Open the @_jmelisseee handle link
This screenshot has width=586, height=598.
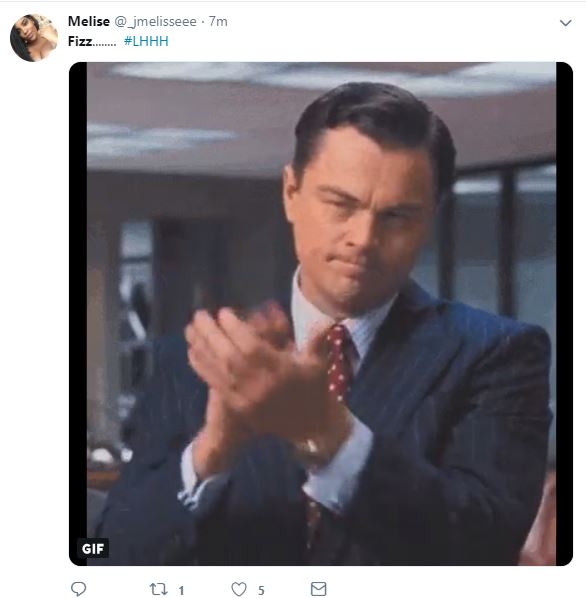click(x=156, y=22)
